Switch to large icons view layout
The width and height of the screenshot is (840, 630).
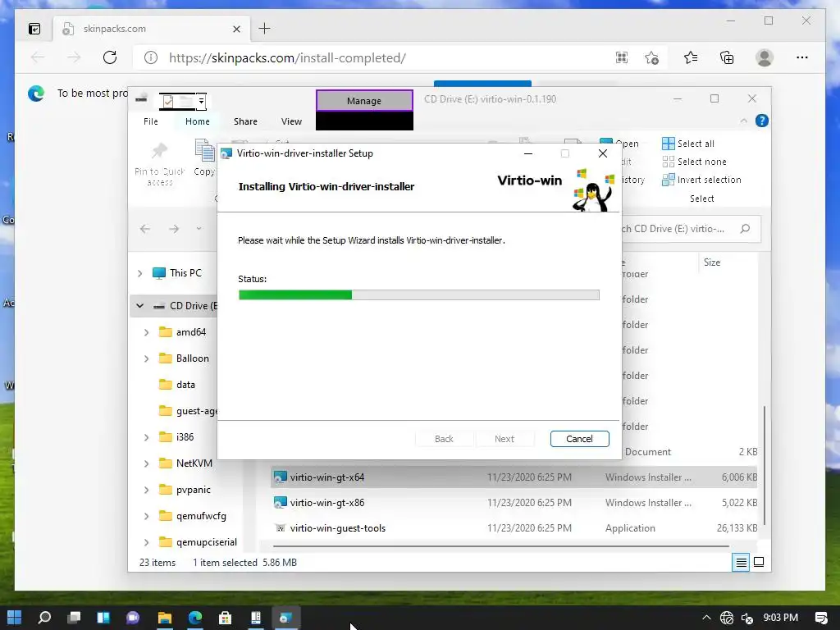click(759, 562)
